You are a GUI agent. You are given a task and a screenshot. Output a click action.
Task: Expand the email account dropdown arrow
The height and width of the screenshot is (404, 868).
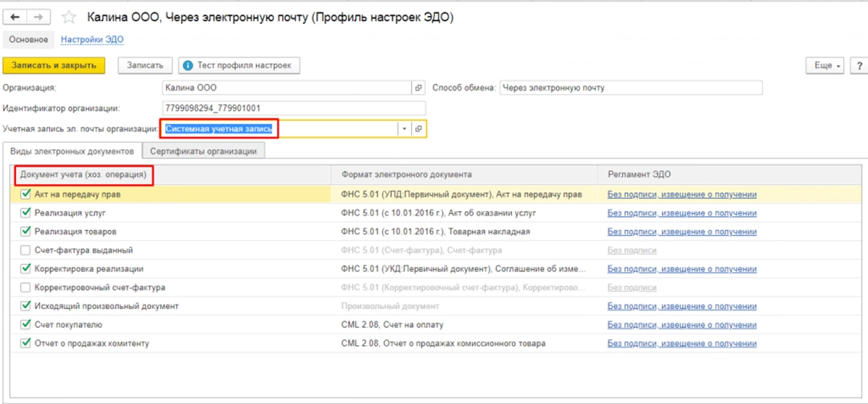pos(404,129)
